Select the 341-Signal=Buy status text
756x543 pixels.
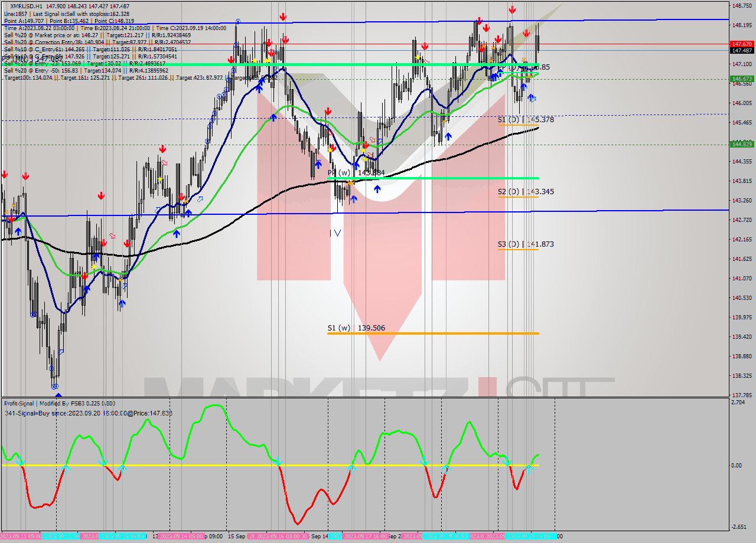[89, 413]
